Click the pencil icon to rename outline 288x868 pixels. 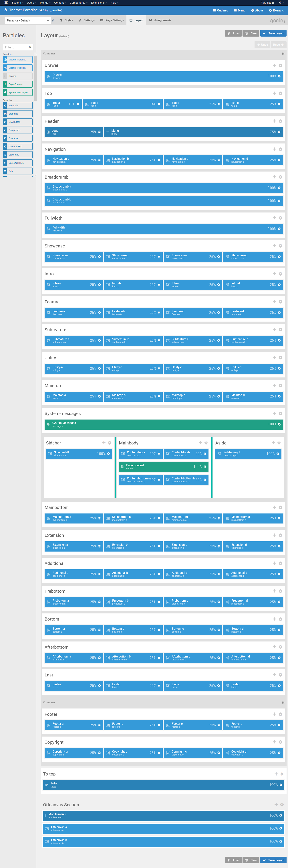coord(53,21)
